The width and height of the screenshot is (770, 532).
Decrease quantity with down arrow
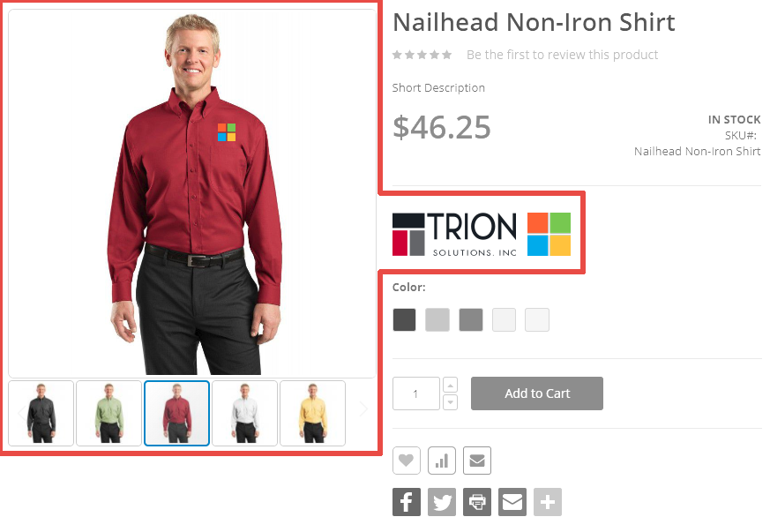[x=451, y=402]
